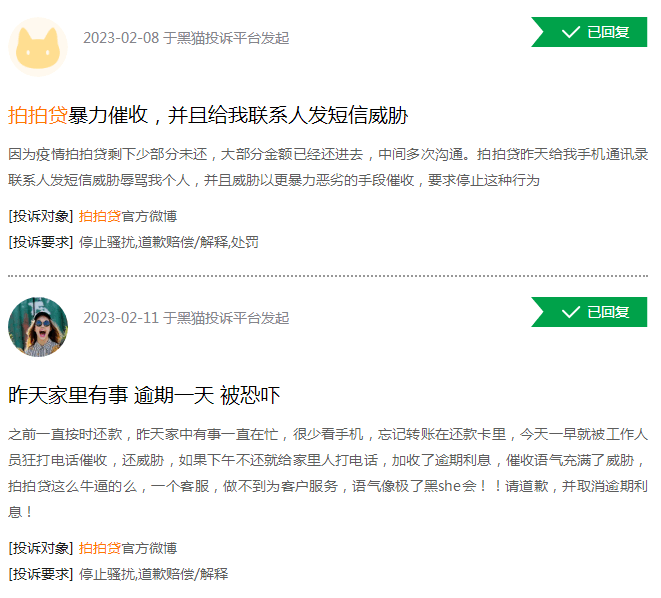Click [投诉对象] label in first complaint
Image resolution: width=661 pixels, height=598 pixels.
[x=41, y=216]
